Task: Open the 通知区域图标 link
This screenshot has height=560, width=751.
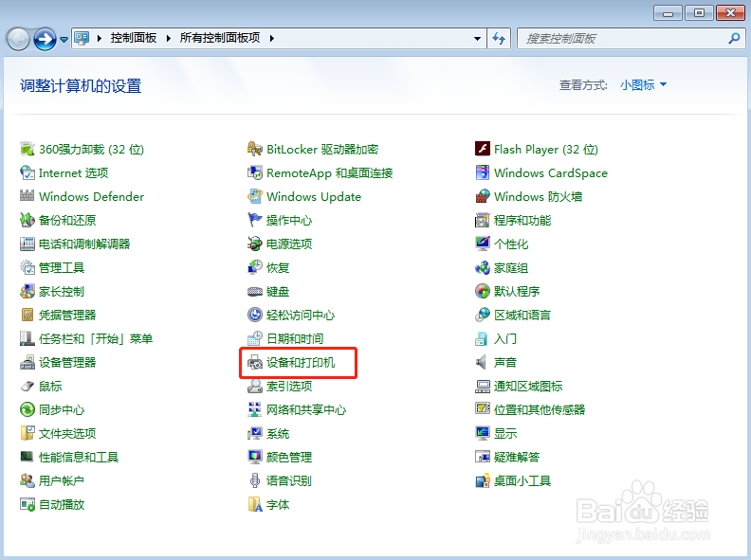Action: tap(528, 386)
